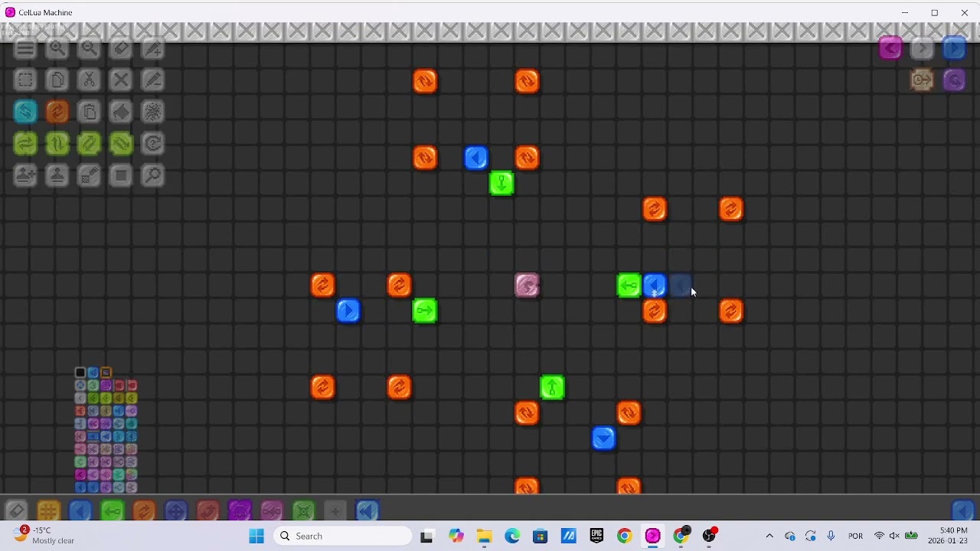Click the gray step forward arrow button
The width and height of the screenshot is (980, 551).
pos(923,49)
